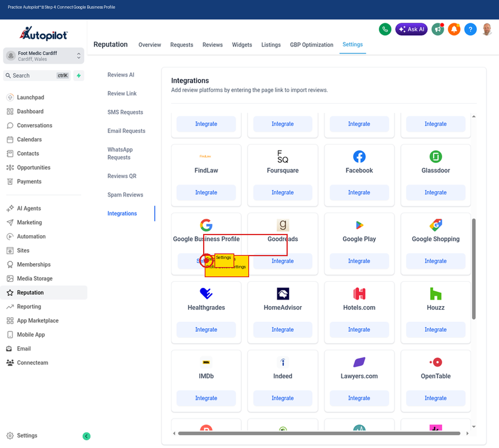Integrate the OpenTable platform
The height and width of the screenshot is (448, 499).
pyautogui.click(x=435, y=398)
